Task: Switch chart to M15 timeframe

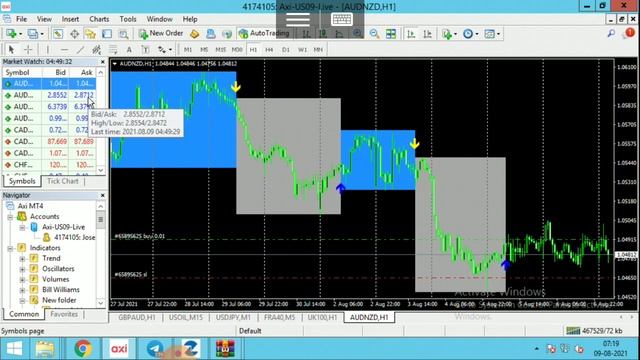Action: click(x=220, y=49)
